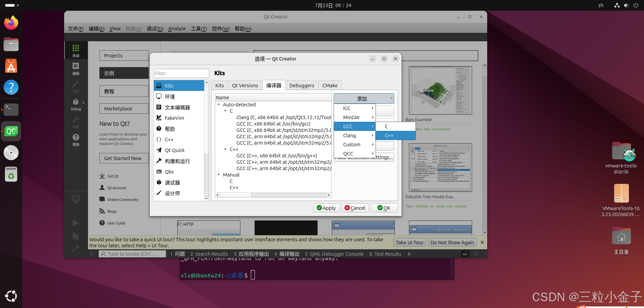Screen dimensions: 644x308
Task: Switch to the Kits tab
Action: (220, 86)
